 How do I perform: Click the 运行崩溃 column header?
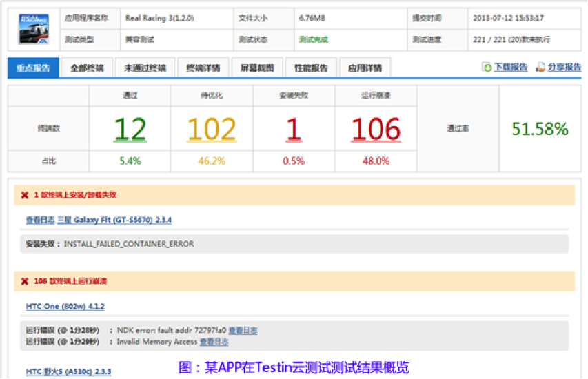pyautogui.click(x=376, y=96)
